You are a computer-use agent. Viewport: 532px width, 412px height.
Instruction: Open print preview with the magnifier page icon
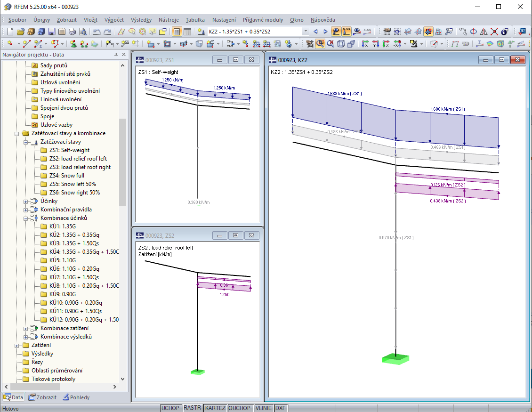point(82,32)
